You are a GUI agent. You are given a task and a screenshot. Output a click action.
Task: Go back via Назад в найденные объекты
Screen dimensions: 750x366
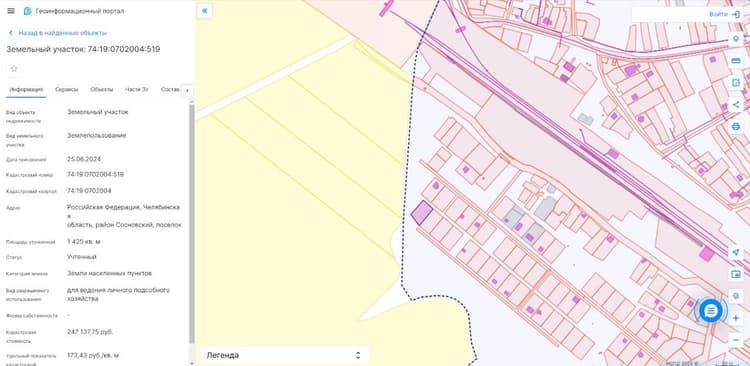(63, 33)
